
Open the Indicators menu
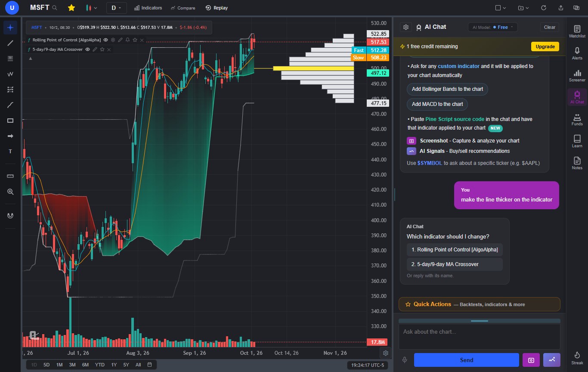pyautogui.click(x=148, y=8)
